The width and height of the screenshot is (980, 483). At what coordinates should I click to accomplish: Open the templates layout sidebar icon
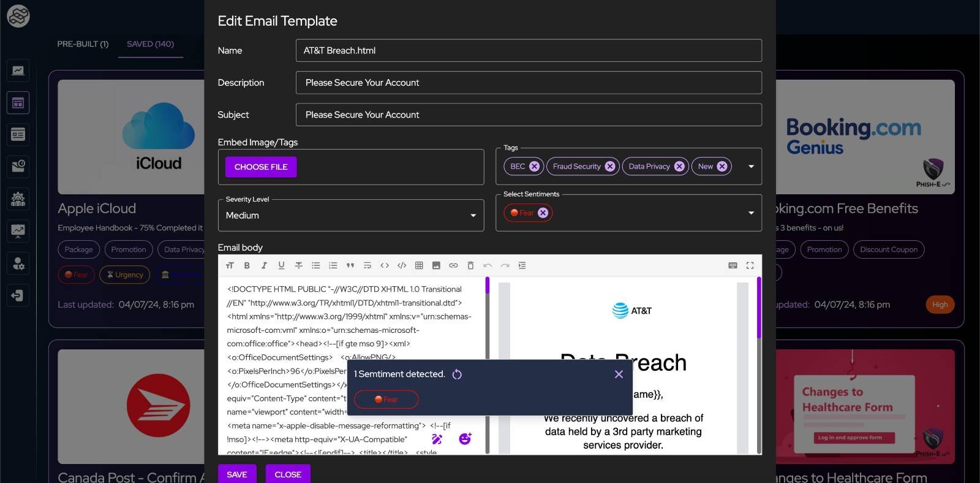tap(18, 103)
